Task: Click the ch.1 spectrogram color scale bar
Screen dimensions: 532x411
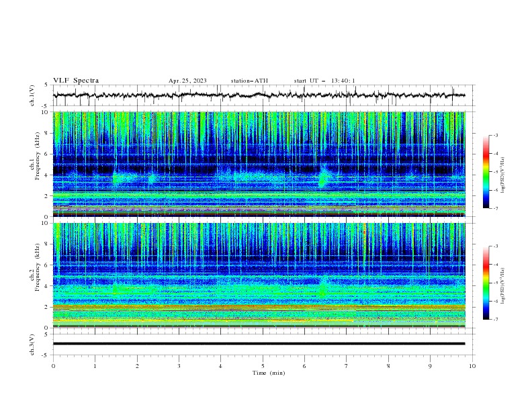Action: click(x=486, y=172)
